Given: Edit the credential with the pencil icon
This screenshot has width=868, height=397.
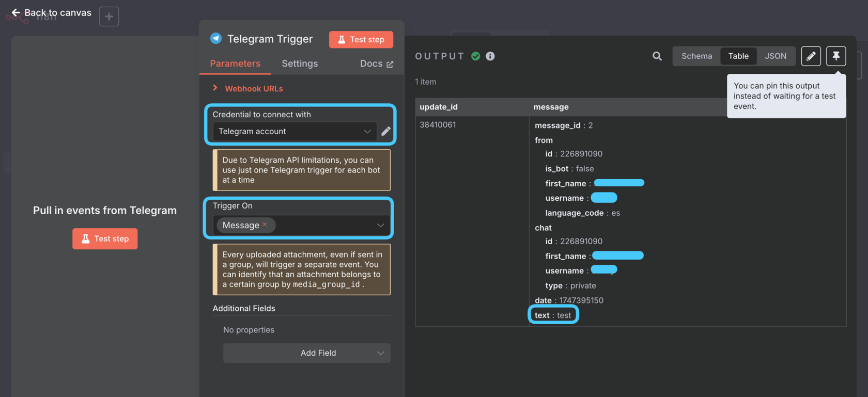Looking at the screenshot, I should click(x=386, y=131).
